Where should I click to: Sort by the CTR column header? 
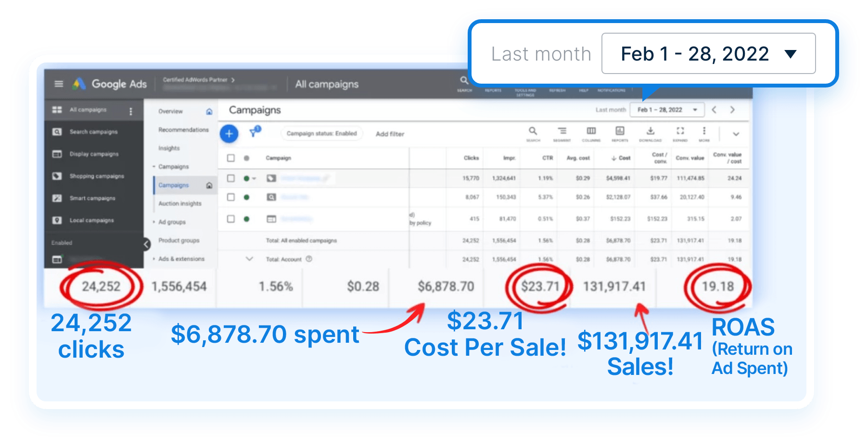coord(548,158)
